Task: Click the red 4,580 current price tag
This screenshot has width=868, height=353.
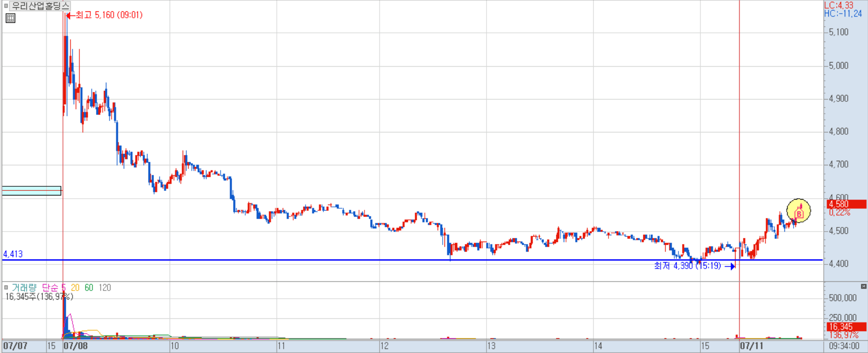Action: [x=847, y=204]
